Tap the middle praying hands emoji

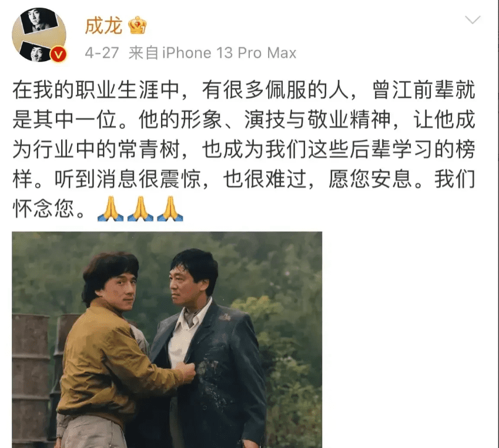click(x=140, y=209)
